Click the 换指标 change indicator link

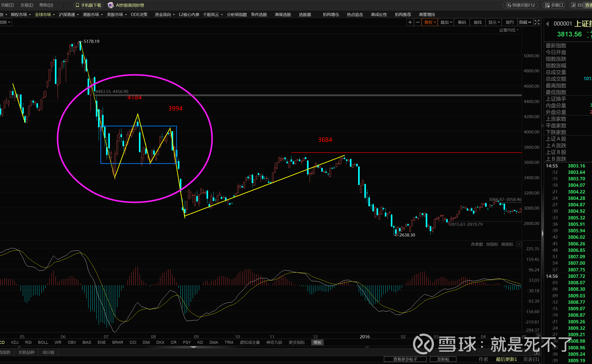(507, 244)
